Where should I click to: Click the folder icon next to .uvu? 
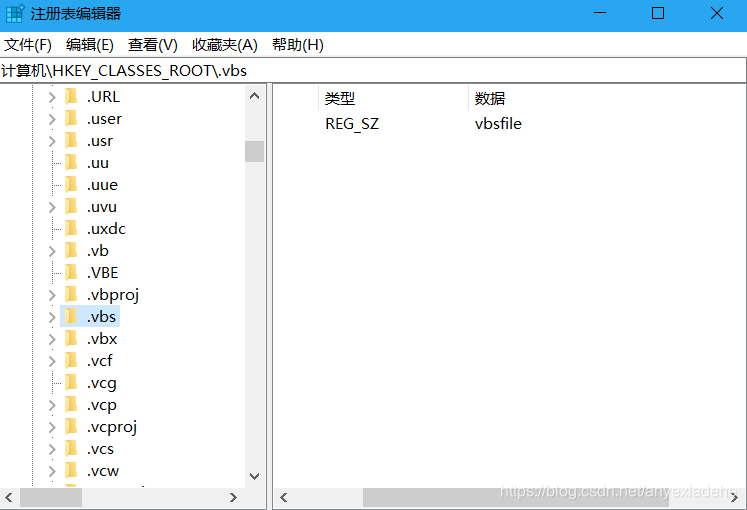[71, 207]
